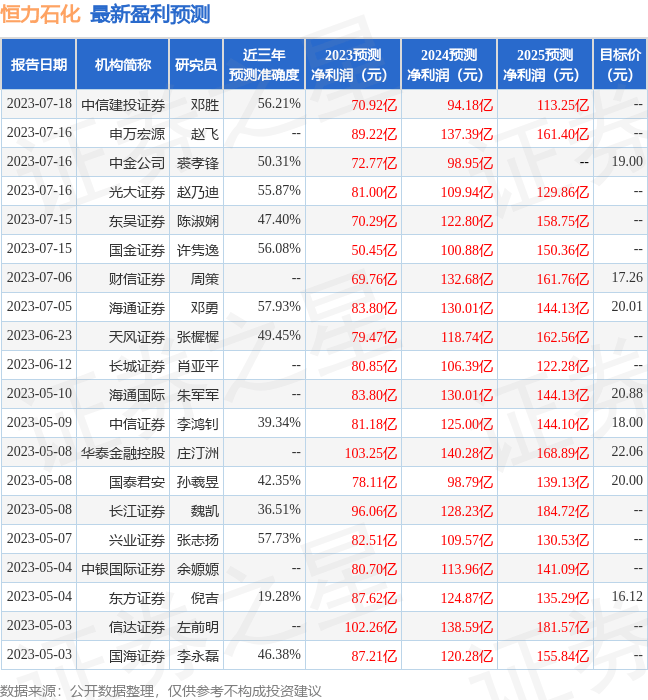Click the 中银国际证券 institution cell
The height and width of the screenshot is (700, 648).
[123, 569]
